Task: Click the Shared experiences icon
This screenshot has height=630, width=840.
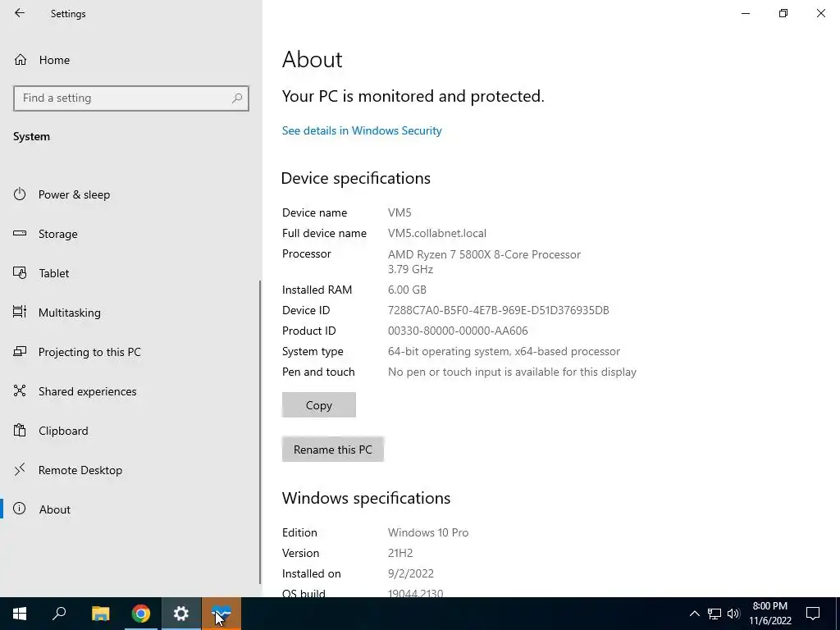Action: coord(20,390)
